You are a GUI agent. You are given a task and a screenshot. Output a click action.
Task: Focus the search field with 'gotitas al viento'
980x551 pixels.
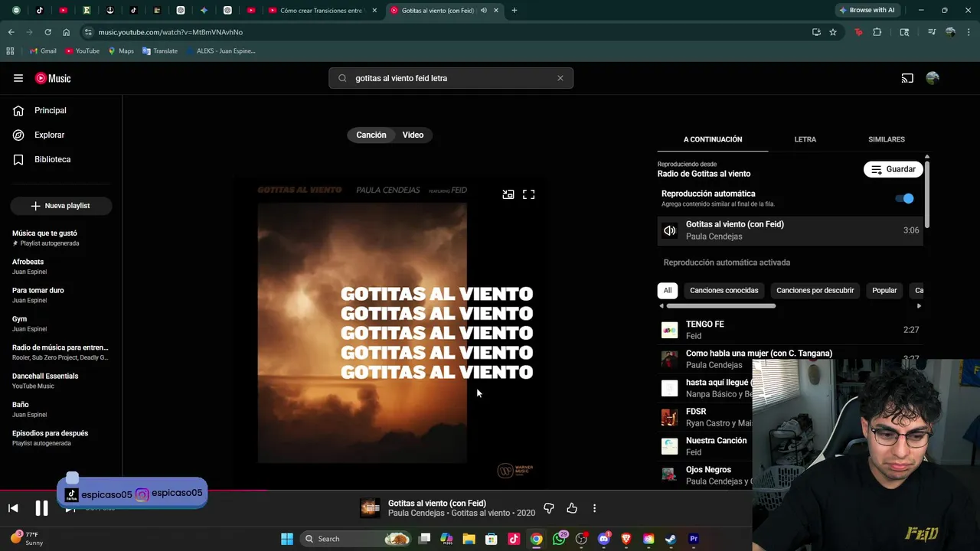(450, 78)
